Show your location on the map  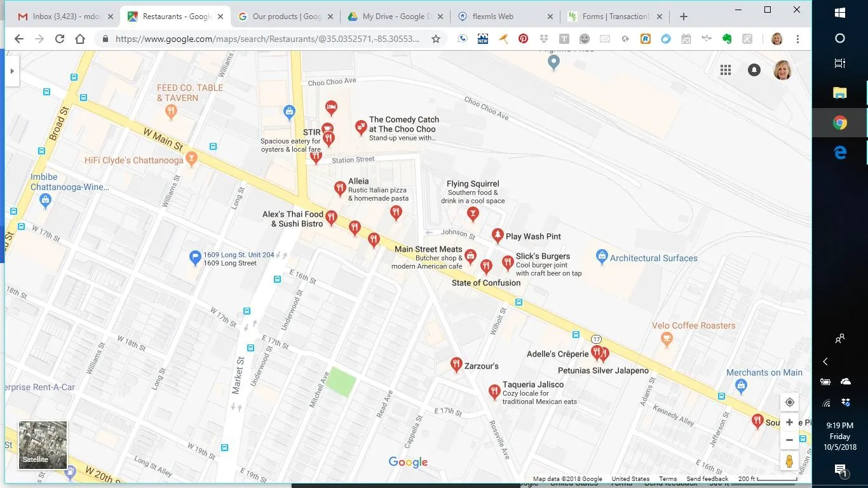point(789,402)
